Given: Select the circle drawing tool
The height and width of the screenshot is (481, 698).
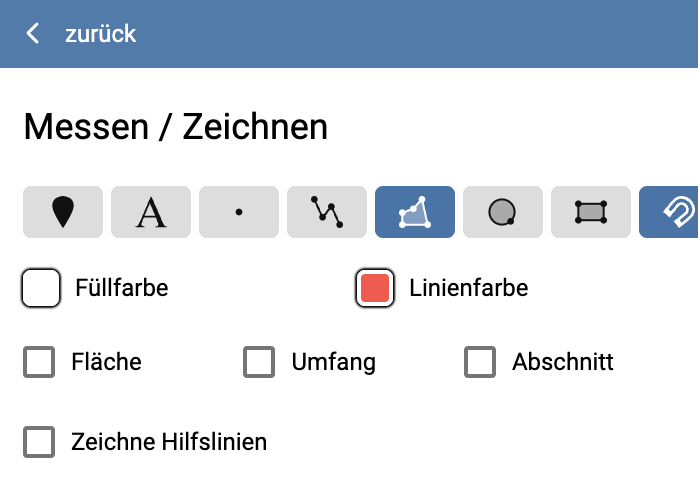Looking at the screenshot, I should click(x=503, y=212).
